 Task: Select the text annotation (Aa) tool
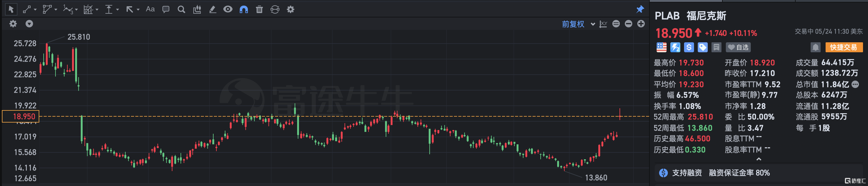[x=150, y=9]
